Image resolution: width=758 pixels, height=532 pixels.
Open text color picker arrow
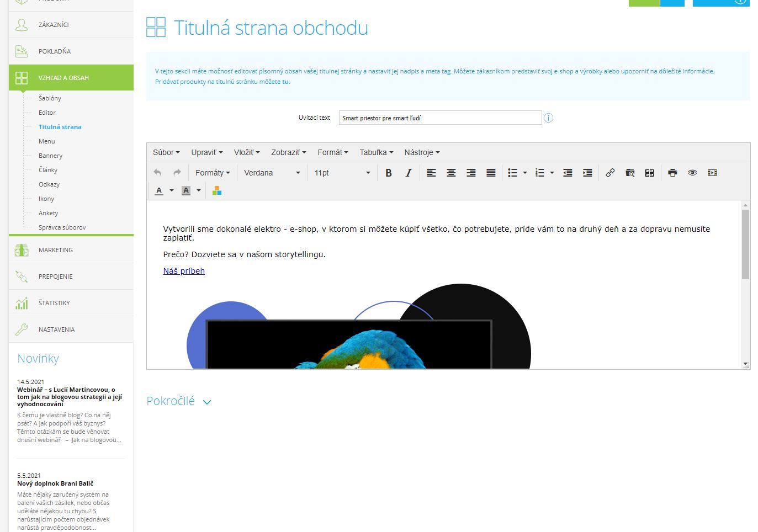(x=172, y=190)
